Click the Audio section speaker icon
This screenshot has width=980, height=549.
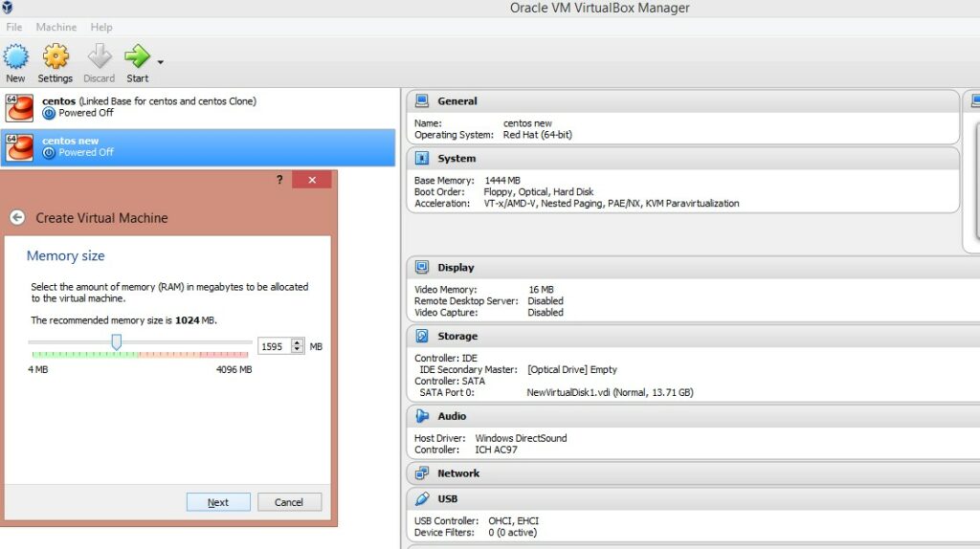tap(422, 416)
